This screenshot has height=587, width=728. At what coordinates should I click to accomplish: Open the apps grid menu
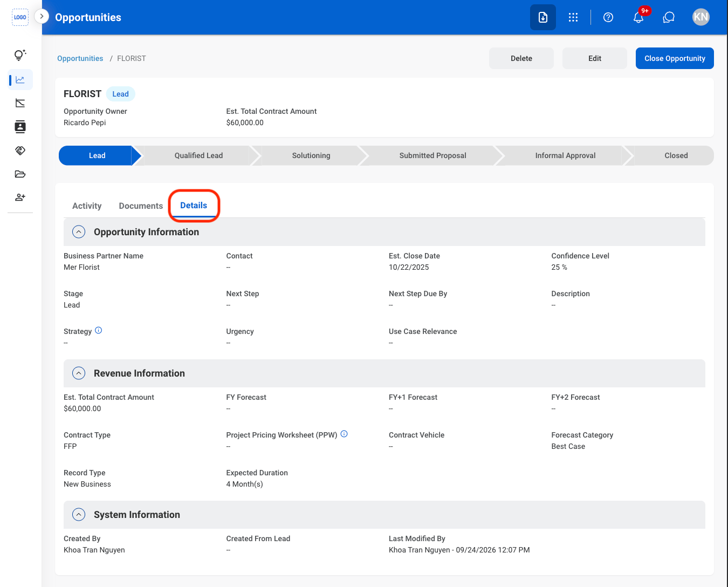pos(573,17)
